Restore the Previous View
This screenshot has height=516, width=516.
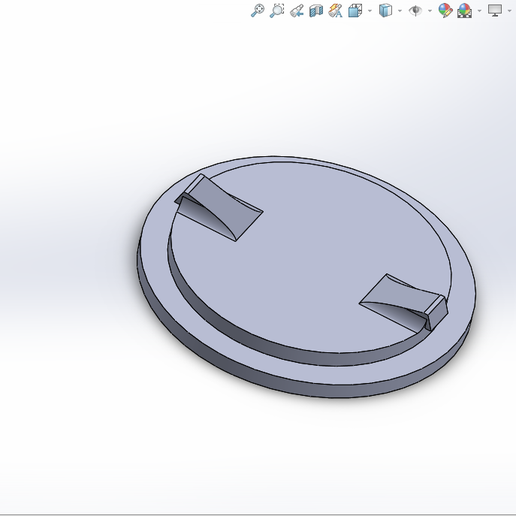(x=297, y=11)
